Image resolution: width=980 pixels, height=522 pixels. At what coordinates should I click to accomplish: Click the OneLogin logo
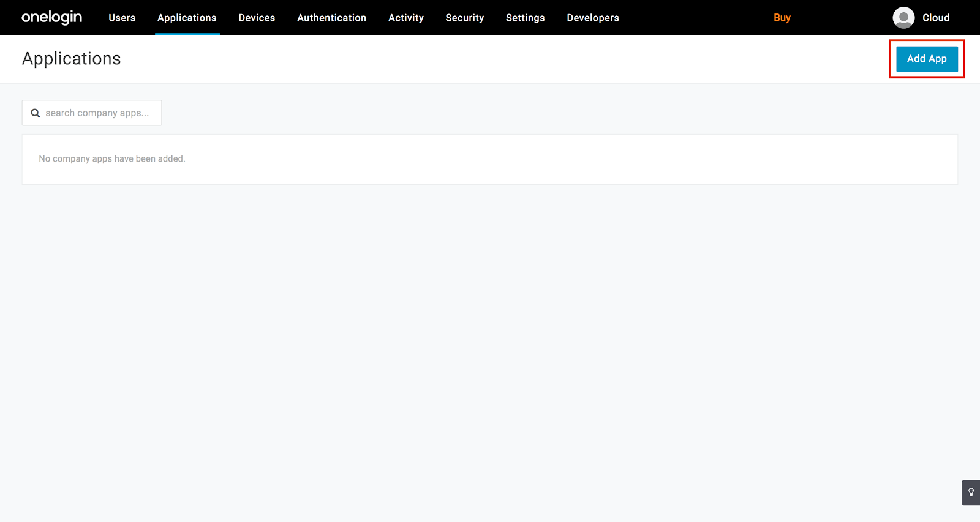point(51,17)
